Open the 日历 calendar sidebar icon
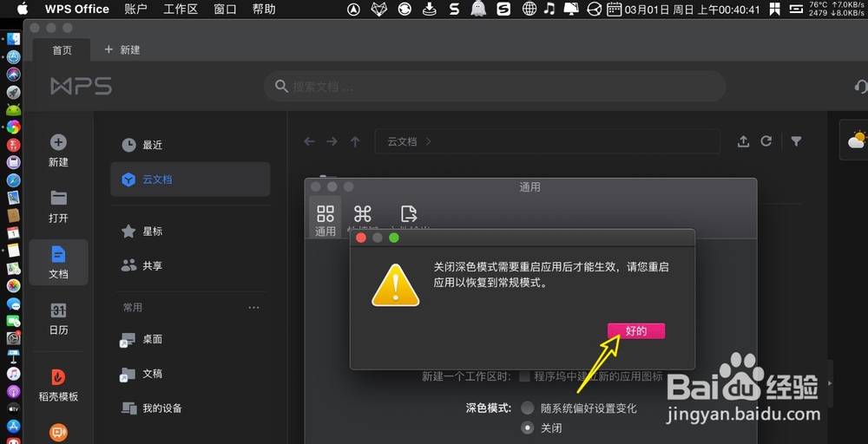Image resolution: width=868 pixels, height=444 pixels. pyautogui.click(x=59, y=310)
